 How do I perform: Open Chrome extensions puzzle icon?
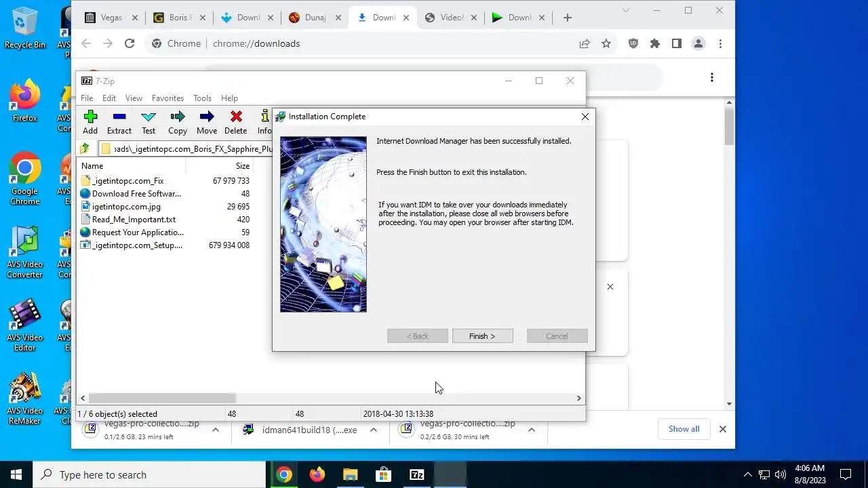tap(655, 43)
